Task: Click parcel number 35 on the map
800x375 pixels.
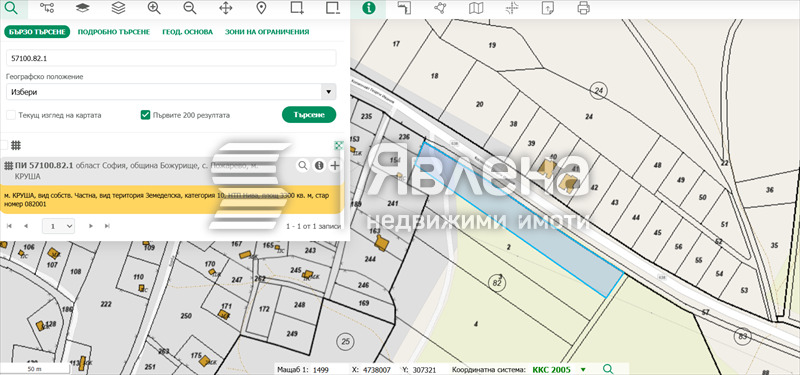Action: click(774, 246)
